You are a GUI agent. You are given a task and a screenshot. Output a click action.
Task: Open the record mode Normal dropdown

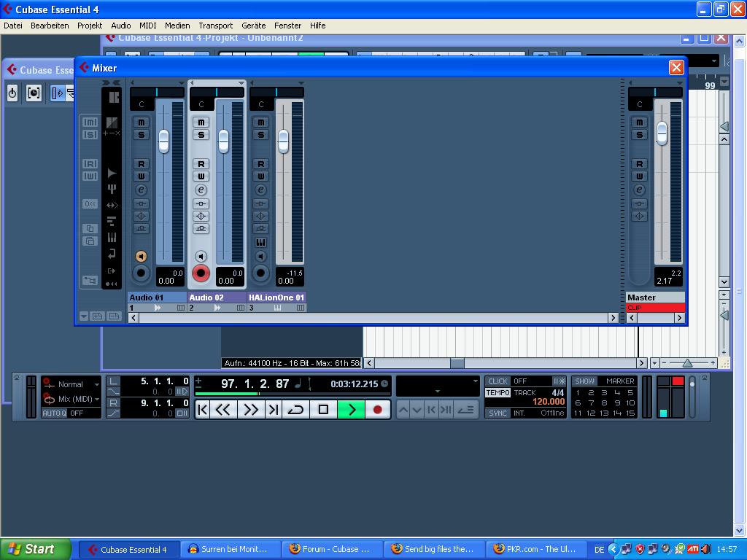click(97, 384)
